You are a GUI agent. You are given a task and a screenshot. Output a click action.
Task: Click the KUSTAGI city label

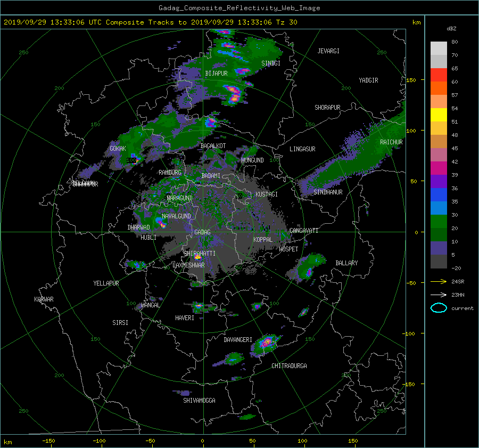(267, 194)
